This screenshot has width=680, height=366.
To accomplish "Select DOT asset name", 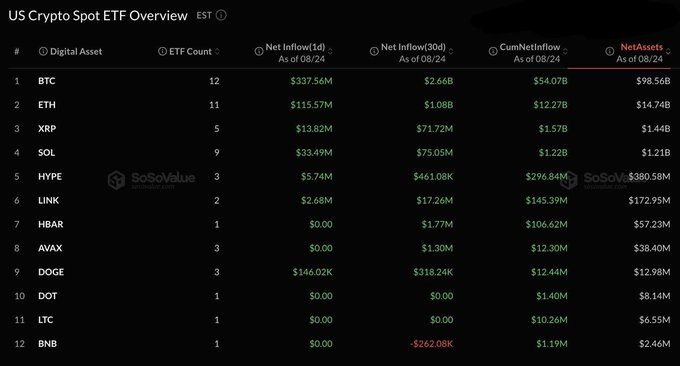I will pyautogui.click(x=47, y=296).
